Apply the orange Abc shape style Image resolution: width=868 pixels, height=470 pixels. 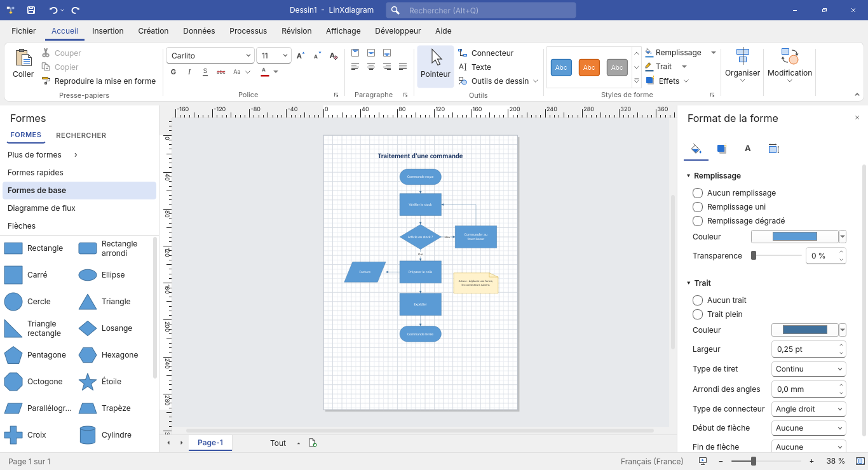point(589,67)
